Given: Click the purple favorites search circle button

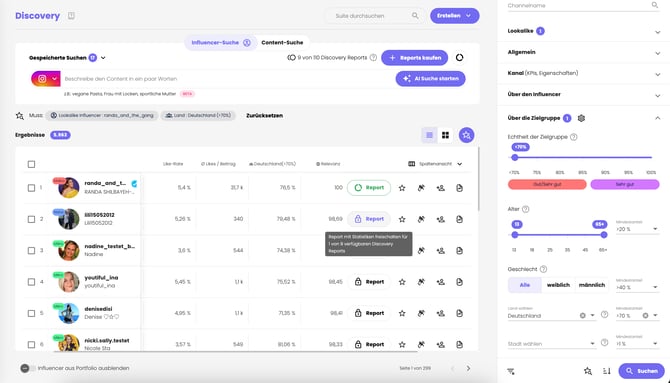Looking at the screenshot, I should (x=466, y=135).
